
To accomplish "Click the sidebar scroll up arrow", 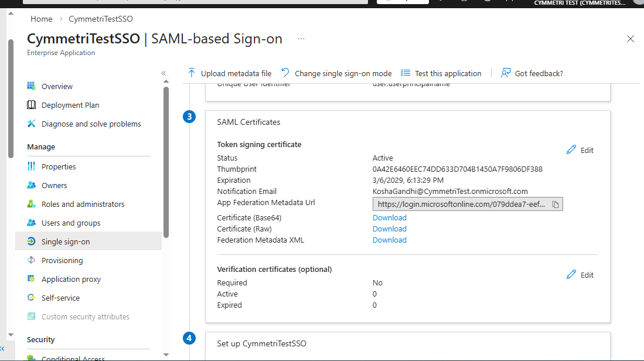I will click(166, 81).
